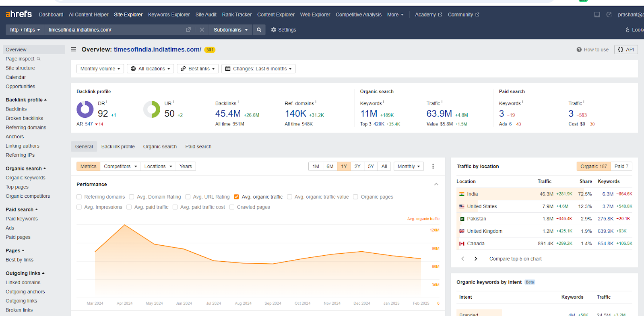Uncheck Avg. organic traffic checkbox
644x316 pixels.
pos(236,197)
